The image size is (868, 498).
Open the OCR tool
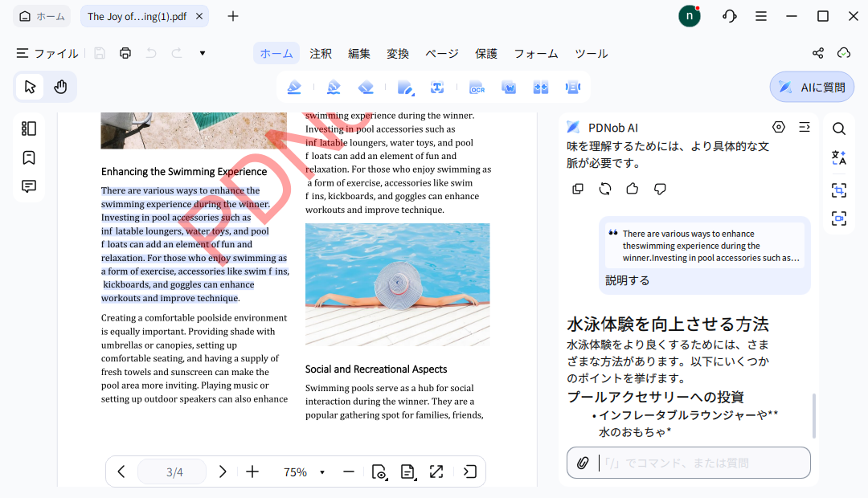point(477,87)
